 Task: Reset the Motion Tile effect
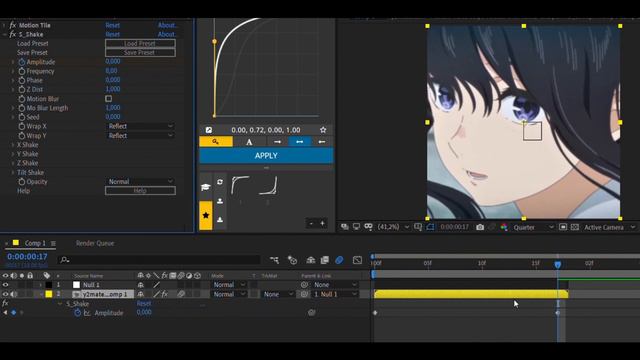[x=112, y=25]
